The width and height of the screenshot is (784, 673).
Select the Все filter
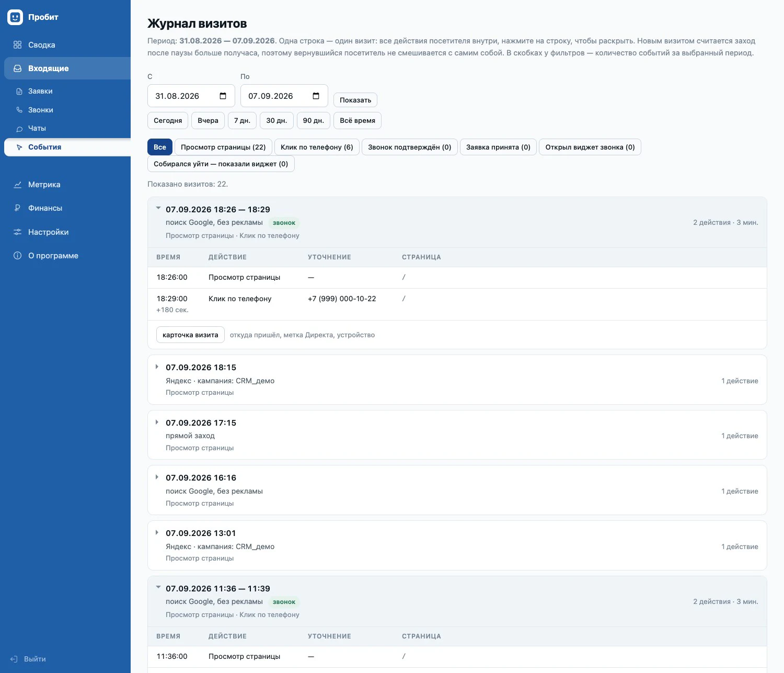[160, 147]
